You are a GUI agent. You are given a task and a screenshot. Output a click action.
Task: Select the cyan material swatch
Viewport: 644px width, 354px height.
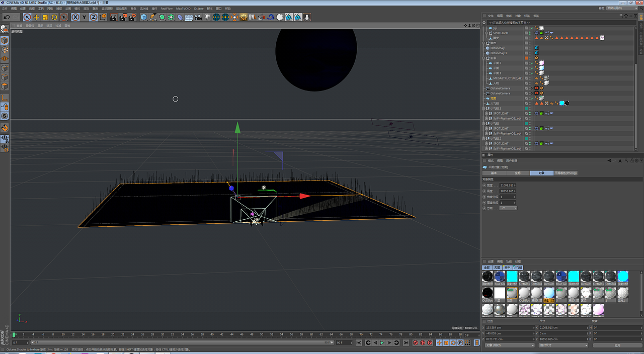[x=512, y=277]
